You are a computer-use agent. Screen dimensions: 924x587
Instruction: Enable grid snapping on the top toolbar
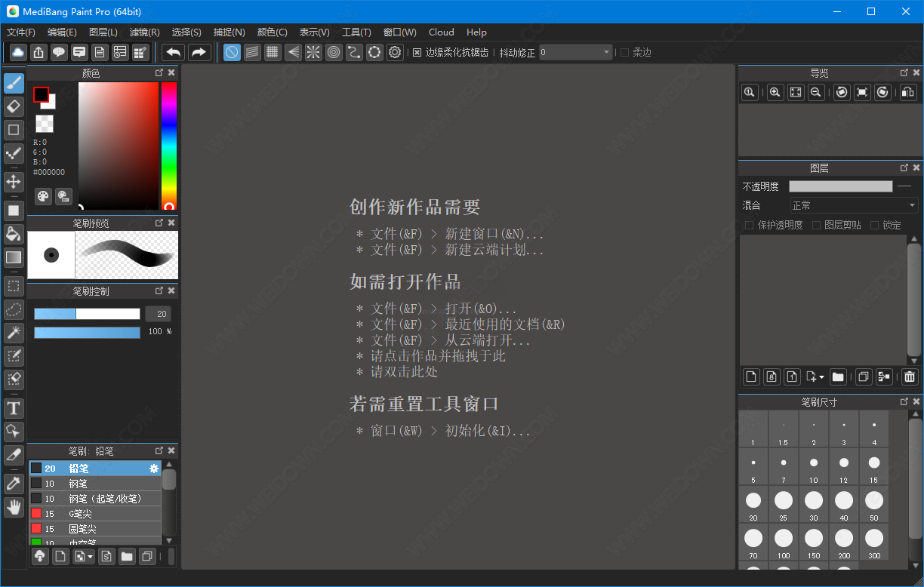pyautogui.click(x=273, y=52)
